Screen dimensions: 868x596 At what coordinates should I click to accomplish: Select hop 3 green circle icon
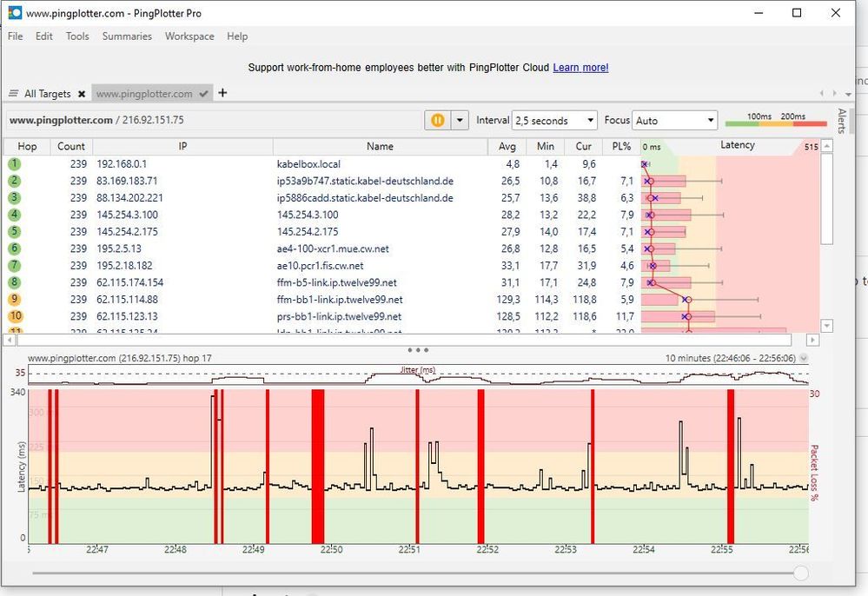(15, 197)
